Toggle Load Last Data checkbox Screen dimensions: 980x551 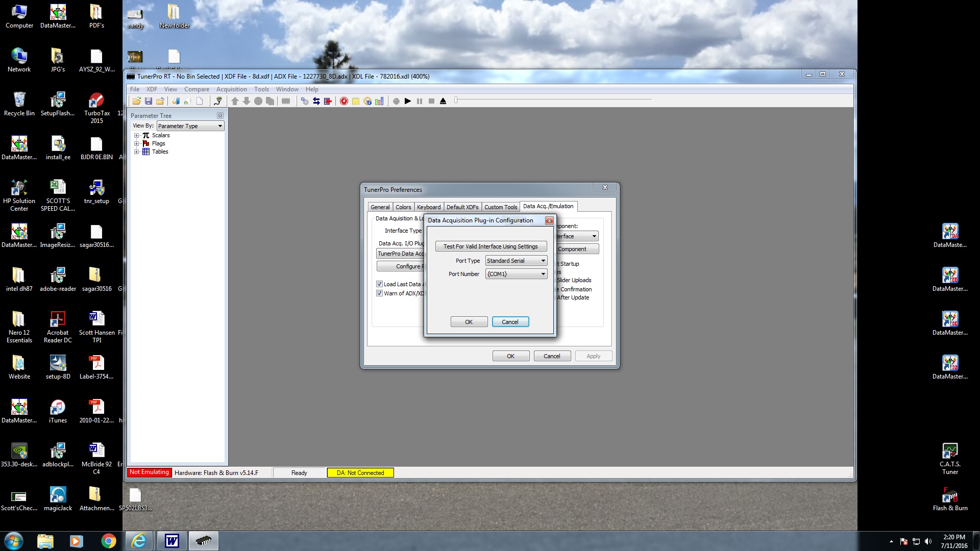(x=379, y=284)
